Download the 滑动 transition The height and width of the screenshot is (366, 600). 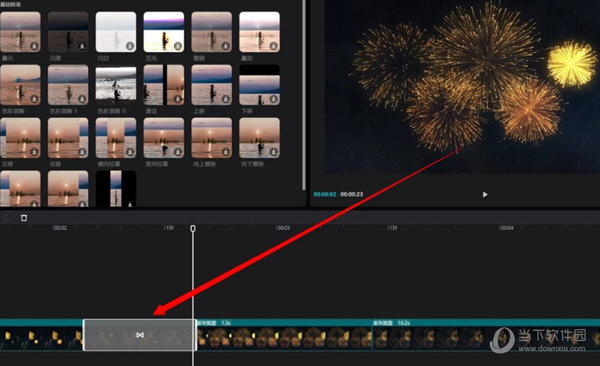(178, 99)
